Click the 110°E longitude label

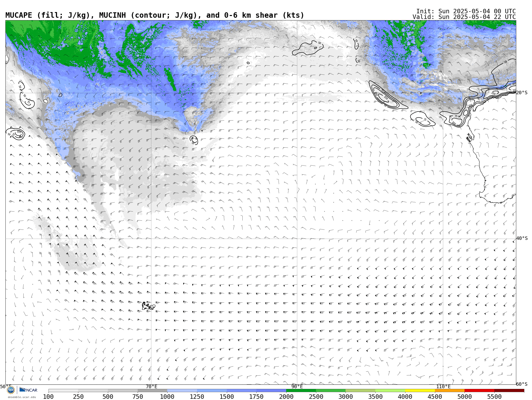(x=443, y=386)
